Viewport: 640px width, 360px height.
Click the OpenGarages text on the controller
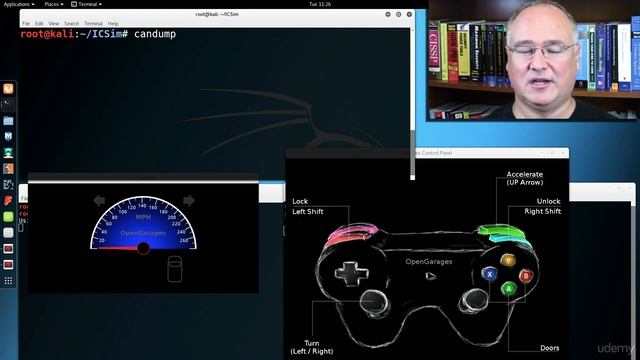tap(429, 262)
